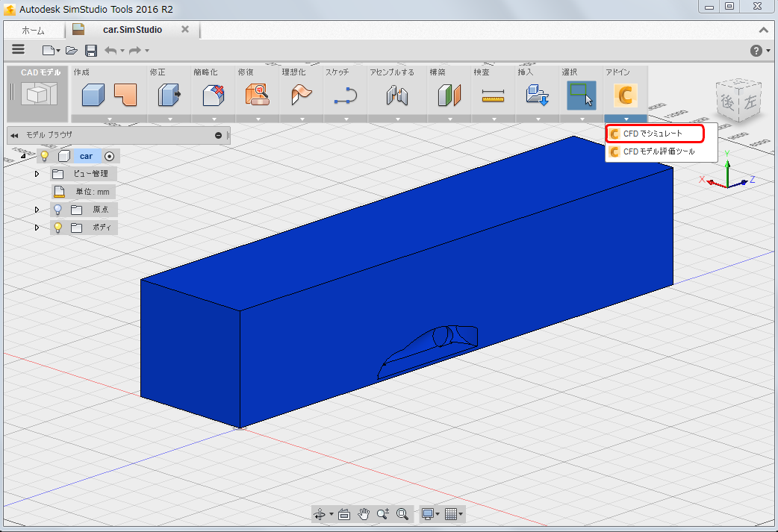Choose CFD でシミュレート menu entry
The height and width of the screenshot is (532, 778).
(655, 134)
